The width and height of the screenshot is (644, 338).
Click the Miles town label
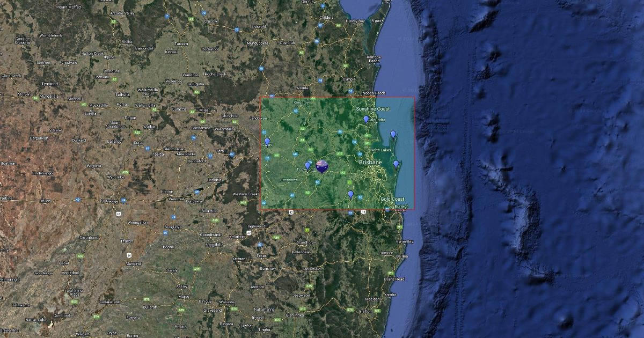click(x=203, y=110)
